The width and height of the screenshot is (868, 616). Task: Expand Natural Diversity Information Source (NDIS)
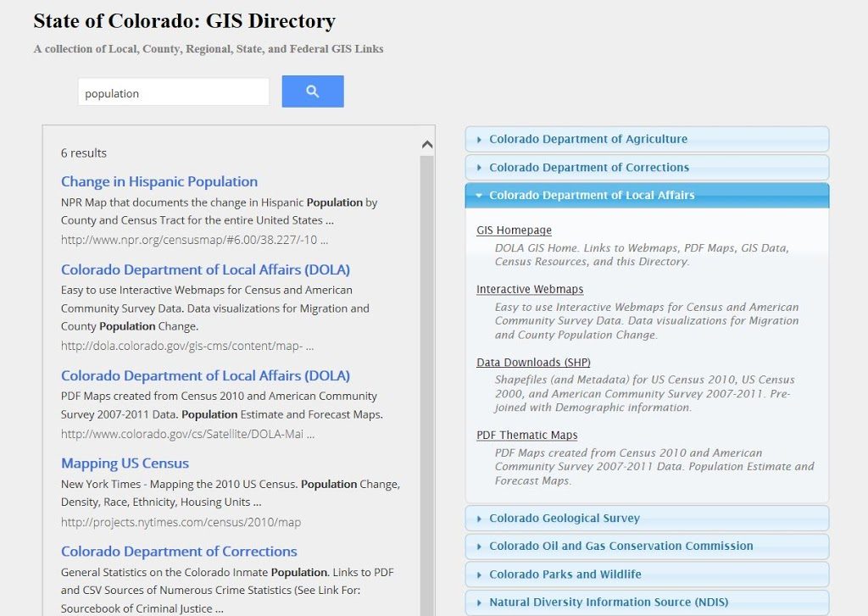[647, 602]
